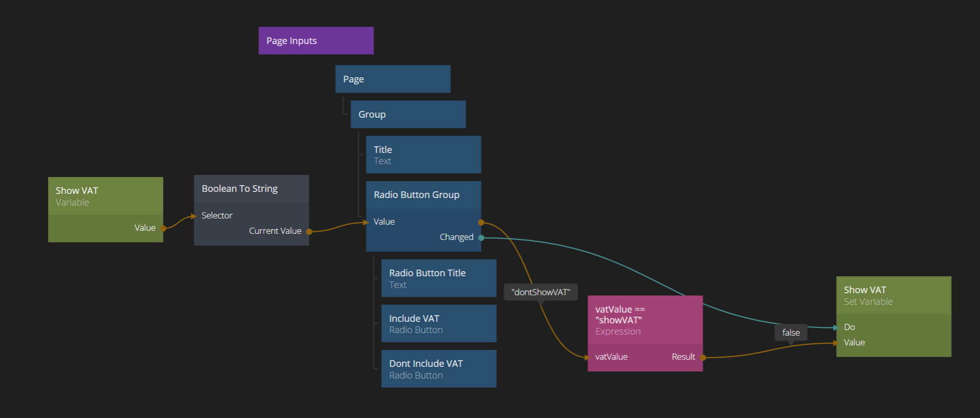Viewport: 980px width, 418px height.
Task: Select the Group node
Action: pos(407,114)
